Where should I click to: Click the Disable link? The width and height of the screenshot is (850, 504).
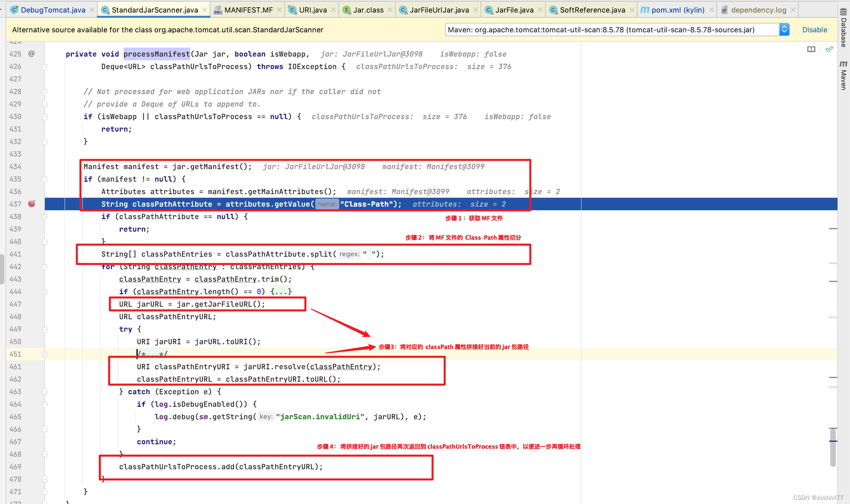click(x=814, y=30)
